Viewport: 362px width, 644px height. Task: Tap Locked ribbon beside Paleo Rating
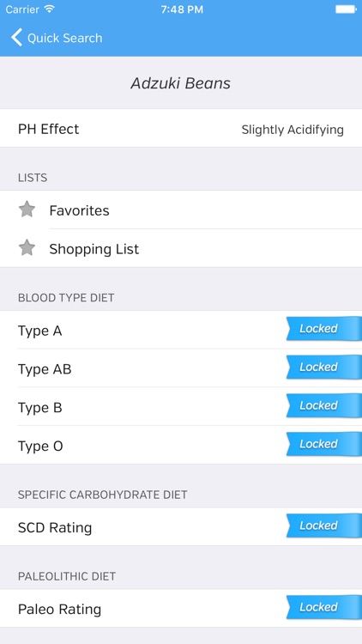(x=324, y=608)
